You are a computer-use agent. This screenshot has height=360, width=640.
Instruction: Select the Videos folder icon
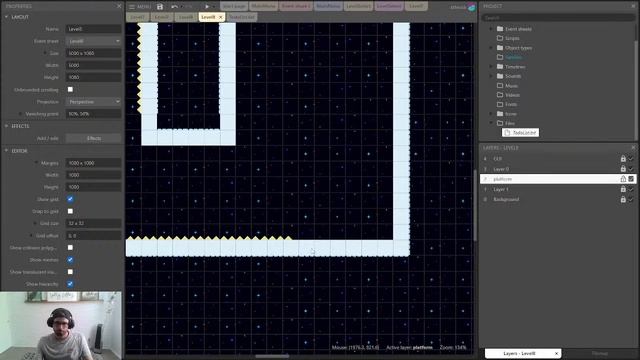pos(500,95)
